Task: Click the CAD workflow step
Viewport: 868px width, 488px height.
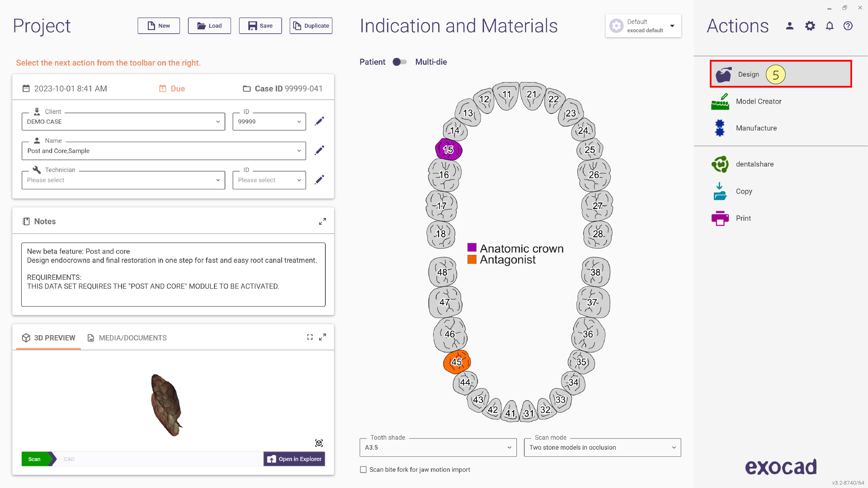Action: pos(69,459)
